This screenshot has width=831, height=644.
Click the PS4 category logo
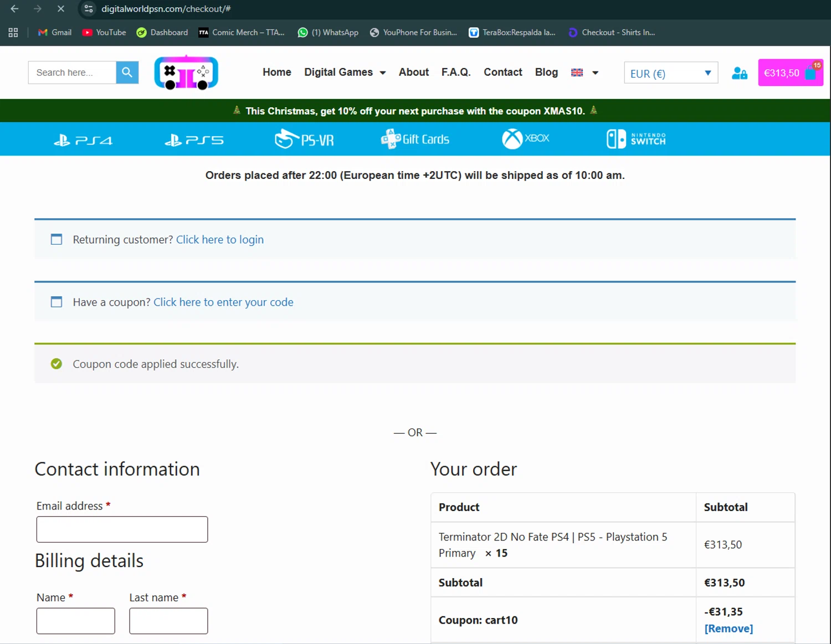click(x=83, y=140)
